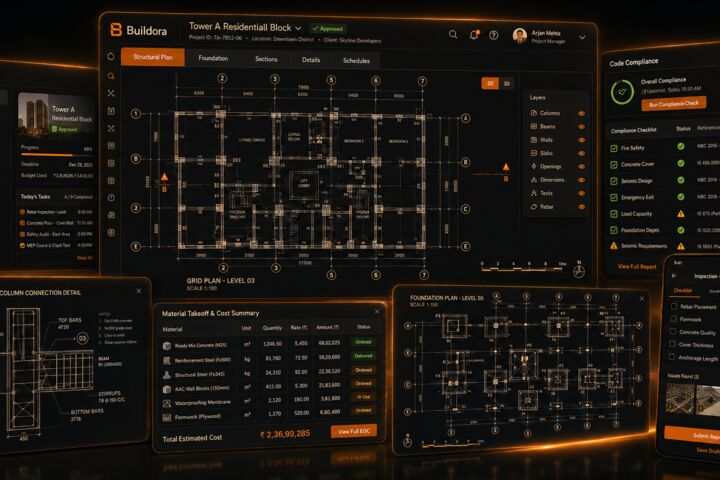Click warning triangle beside Seismic Requirements
Viewport: 720px width, 480px height.
(x=613, y=246)
